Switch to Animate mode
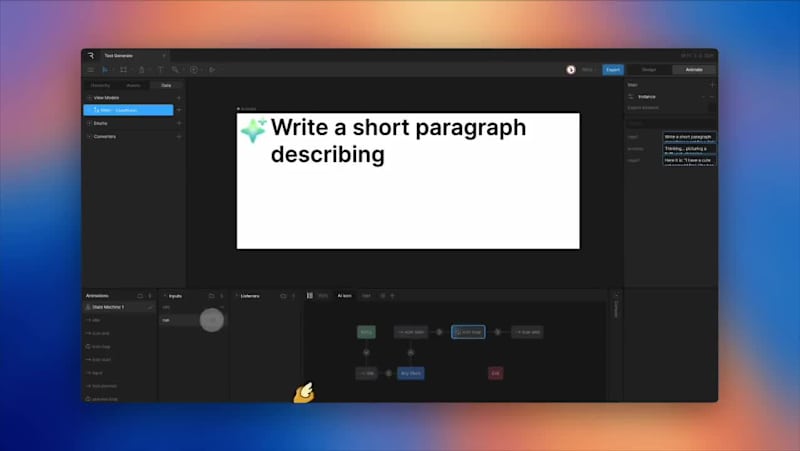The width and height of the screenshot is (800, 451). click(694, 69)
